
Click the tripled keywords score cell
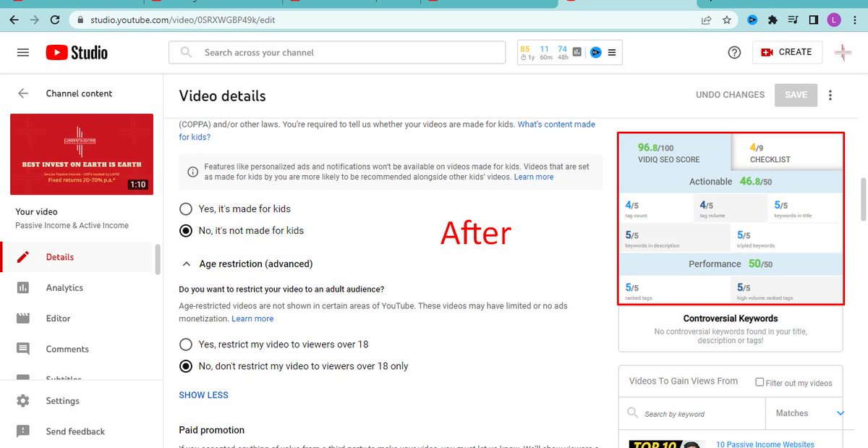(x=787, y=238)
